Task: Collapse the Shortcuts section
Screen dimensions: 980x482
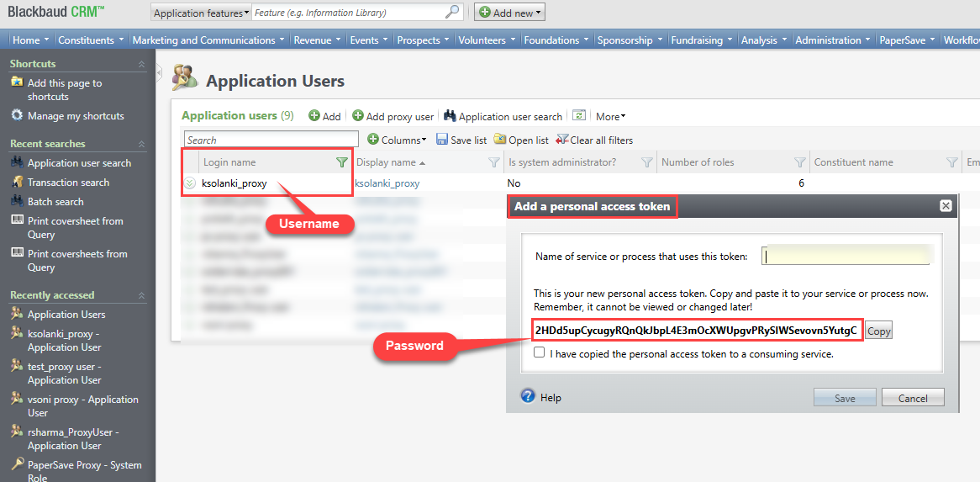Action: [141, 64]
